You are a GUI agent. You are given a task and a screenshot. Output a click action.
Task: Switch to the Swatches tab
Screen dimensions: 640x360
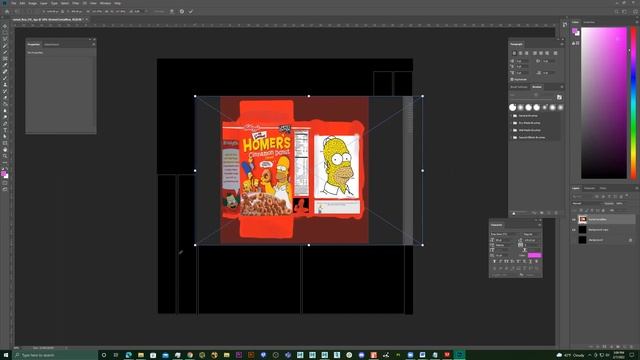[x=589, y=22]
